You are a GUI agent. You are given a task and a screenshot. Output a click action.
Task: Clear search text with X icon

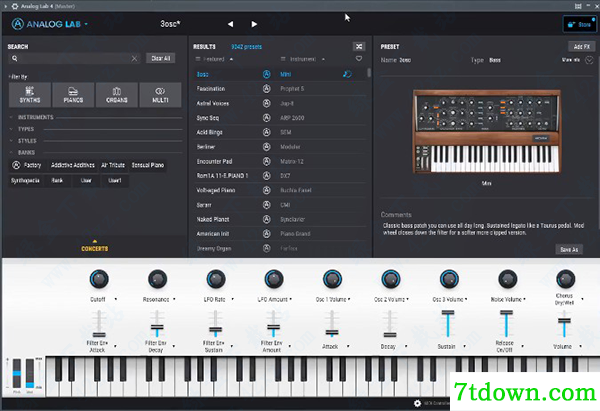(134, 59)
